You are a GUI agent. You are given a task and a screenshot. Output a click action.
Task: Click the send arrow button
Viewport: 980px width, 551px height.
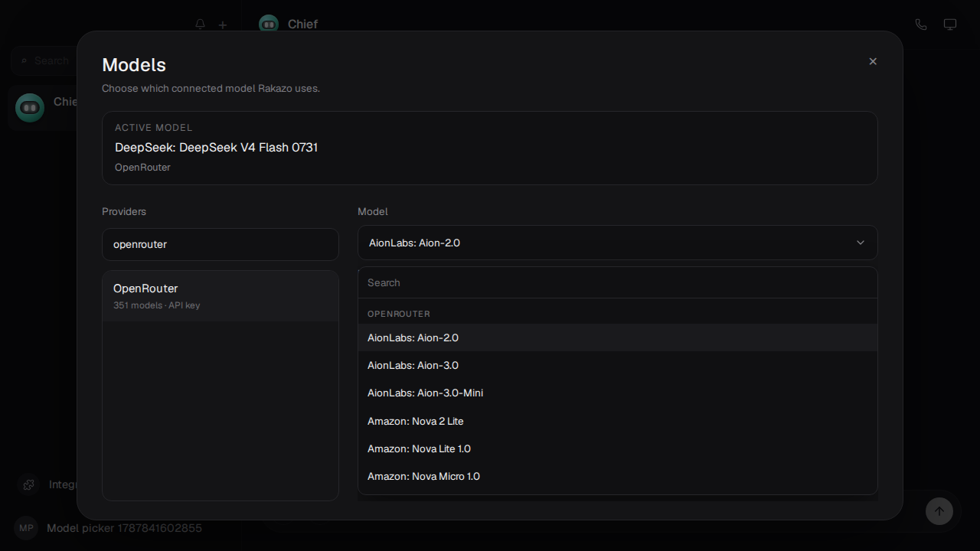click(939, 511)
